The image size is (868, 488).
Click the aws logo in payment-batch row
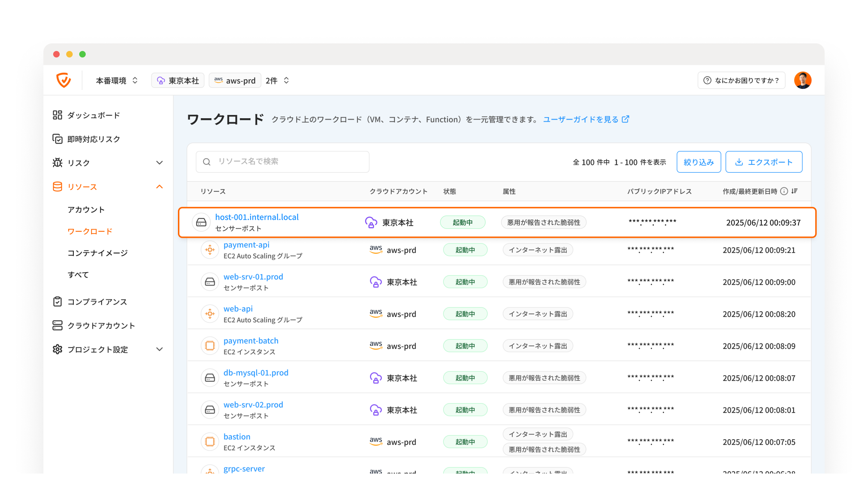click(376, 345)
